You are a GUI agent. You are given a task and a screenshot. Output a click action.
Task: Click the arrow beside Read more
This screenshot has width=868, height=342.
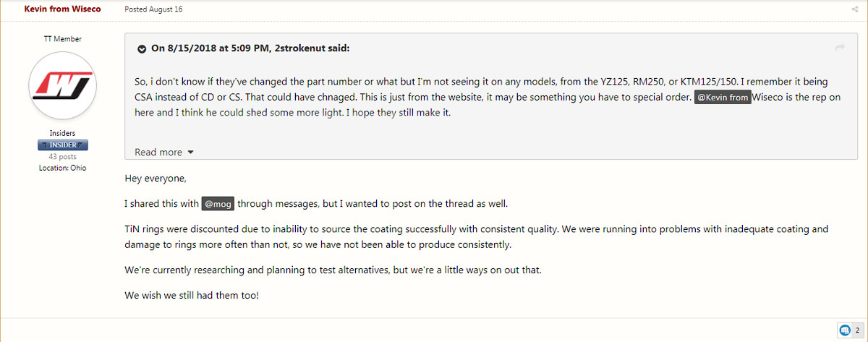click(190, 153)
